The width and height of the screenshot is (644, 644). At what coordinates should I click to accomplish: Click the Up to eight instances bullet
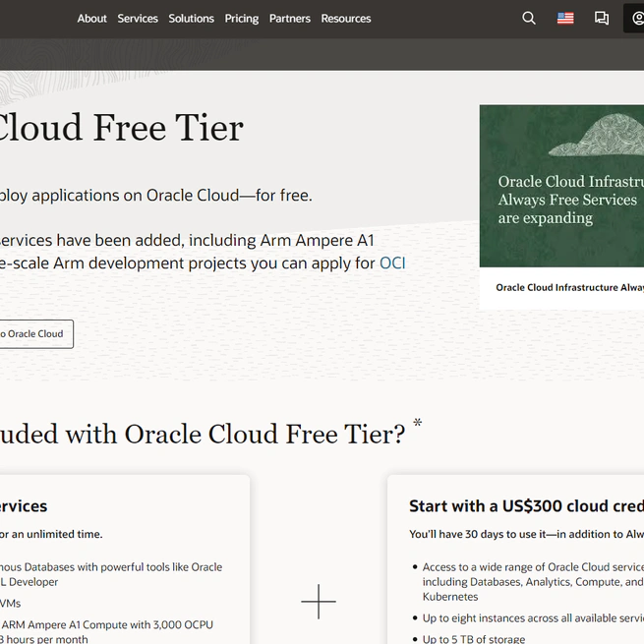(x=533, y=617)
